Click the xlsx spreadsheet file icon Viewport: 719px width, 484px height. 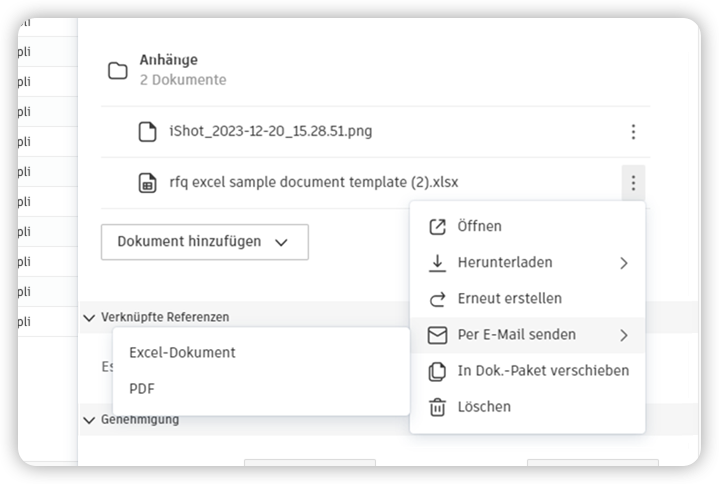click(148, 183)
